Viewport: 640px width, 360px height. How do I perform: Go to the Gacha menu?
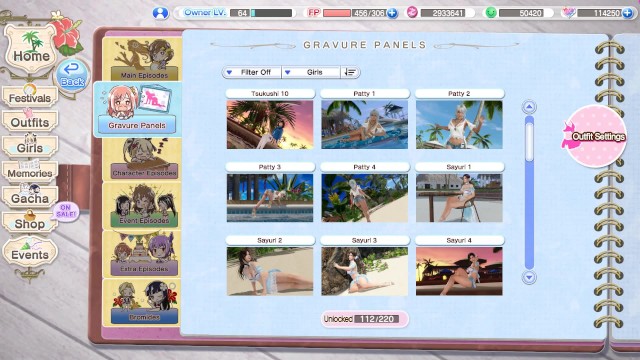point(30,197)
